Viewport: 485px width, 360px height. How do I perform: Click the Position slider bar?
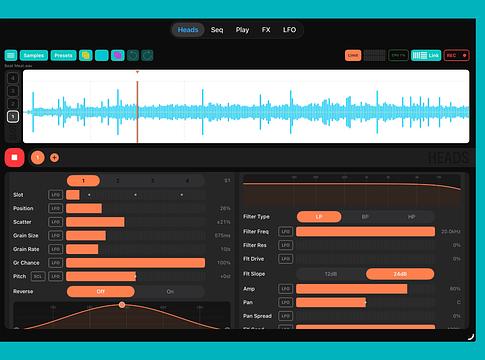click(x=136, y=208)
